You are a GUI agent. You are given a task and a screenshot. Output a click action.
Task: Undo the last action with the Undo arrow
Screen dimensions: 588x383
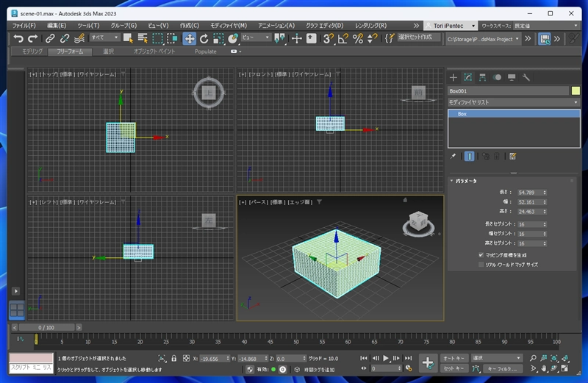18,38
